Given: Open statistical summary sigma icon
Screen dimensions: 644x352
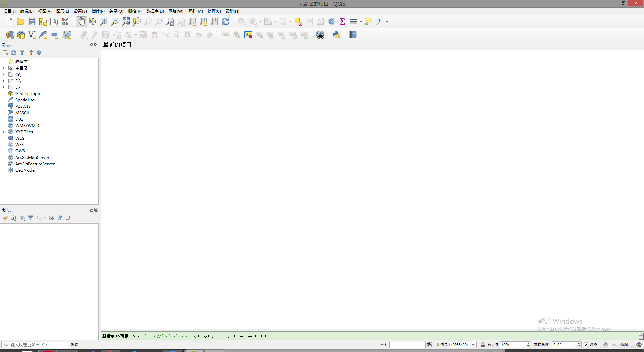Looking at the screenshot, I should 342,21.
